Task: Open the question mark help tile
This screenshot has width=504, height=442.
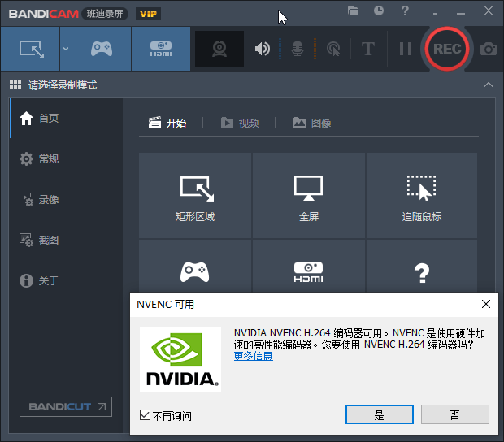Action: click(x=422, y=266)
